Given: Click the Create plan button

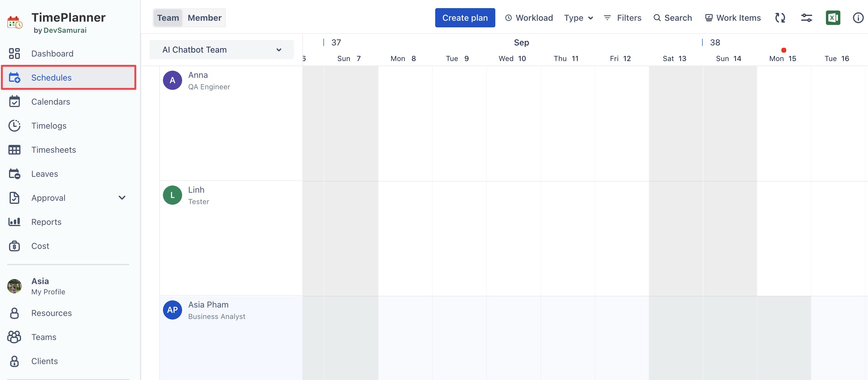Looking at the screenshot, I should [x=465, y=18].
